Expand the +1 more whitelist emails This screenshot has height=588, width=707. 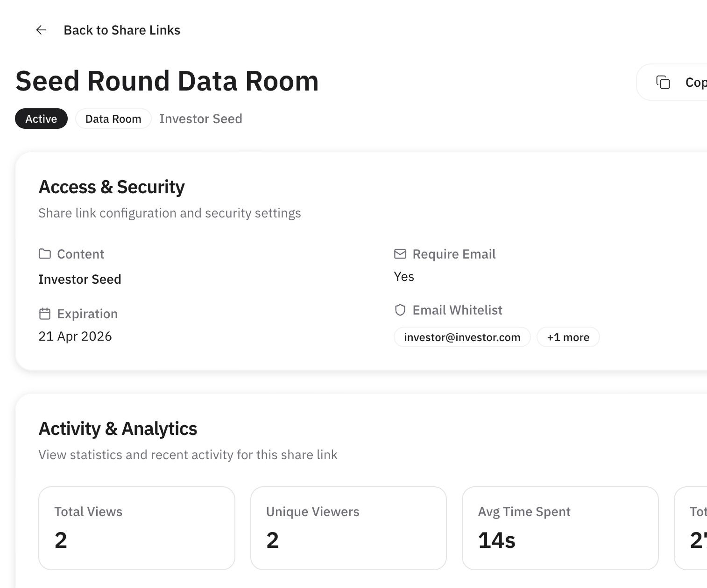click(x=568, y=337)
